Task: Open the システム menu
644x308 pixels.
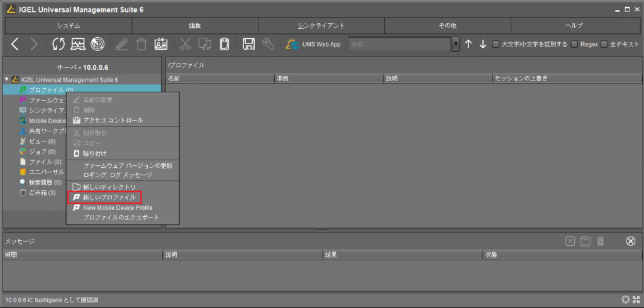Action: tap(68, 26)
